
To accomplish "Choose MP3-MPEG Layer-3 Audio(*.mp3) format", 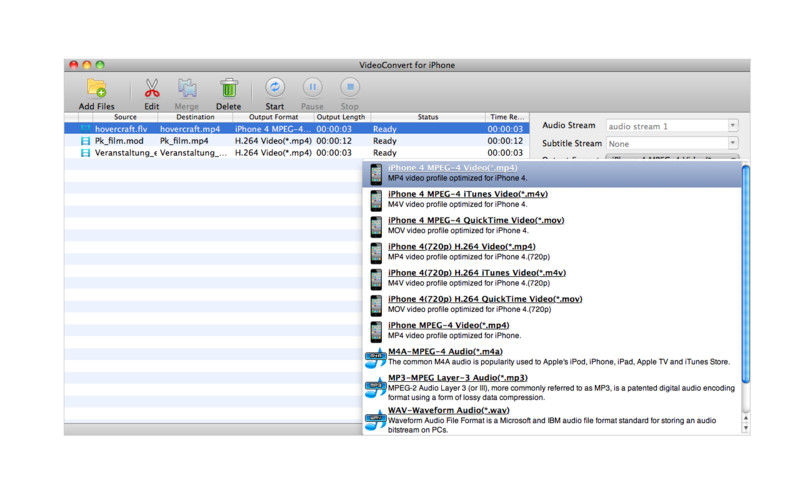I will point(458,378).
